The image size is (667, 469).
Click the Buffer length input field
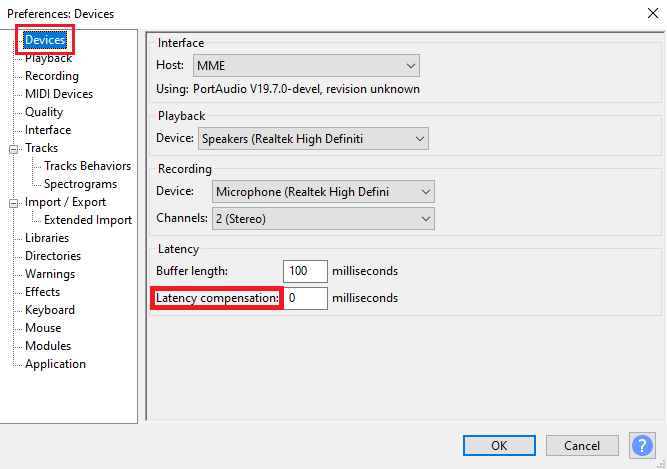[305, 271]
